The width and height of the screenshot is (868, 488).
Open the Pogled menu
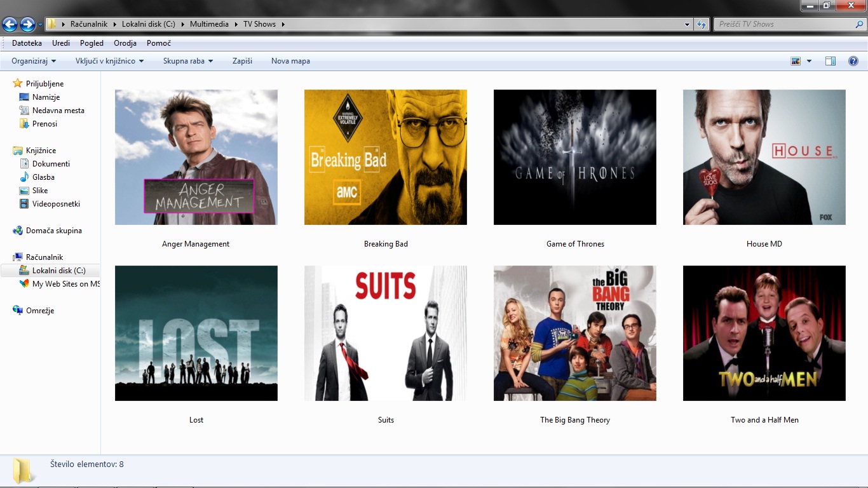pos(92,43)
